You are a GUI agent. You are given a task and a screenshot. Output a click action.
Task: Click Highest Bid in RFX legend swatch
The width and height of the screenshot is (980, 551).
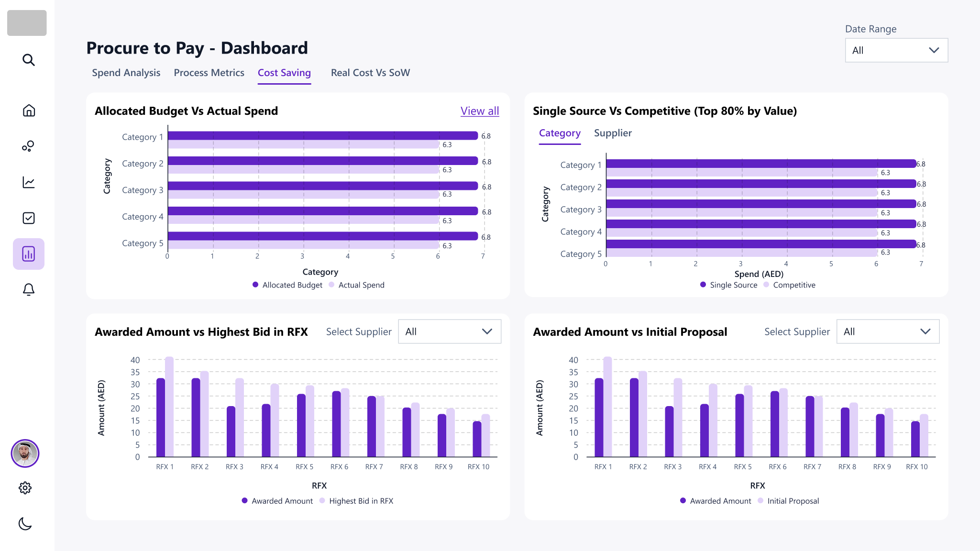click(x=322, y=501)
